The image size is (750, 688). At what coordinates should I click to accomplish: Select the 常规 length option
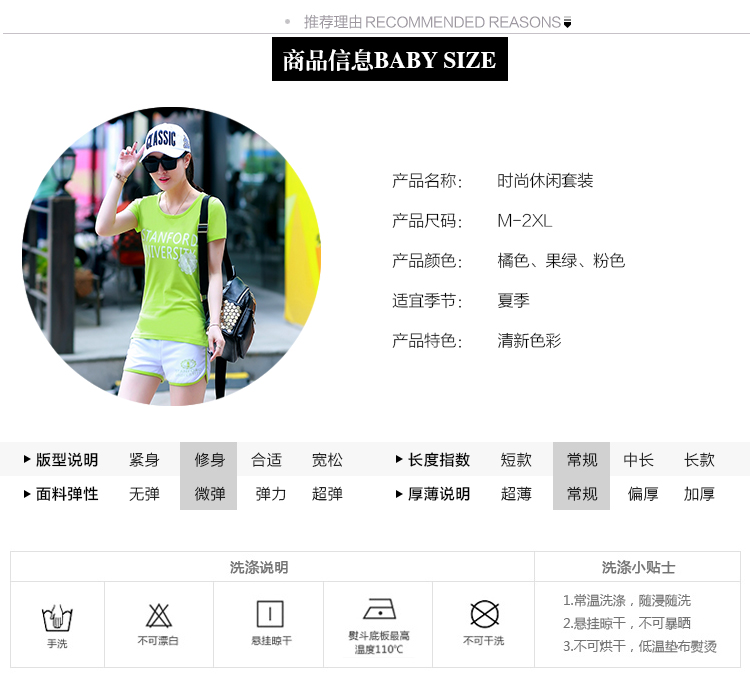coord(582,460)
